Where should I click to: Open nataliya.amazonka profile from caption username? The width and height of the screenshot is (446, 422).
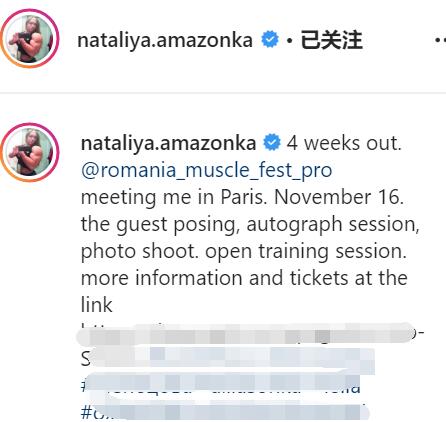(168, 143)
